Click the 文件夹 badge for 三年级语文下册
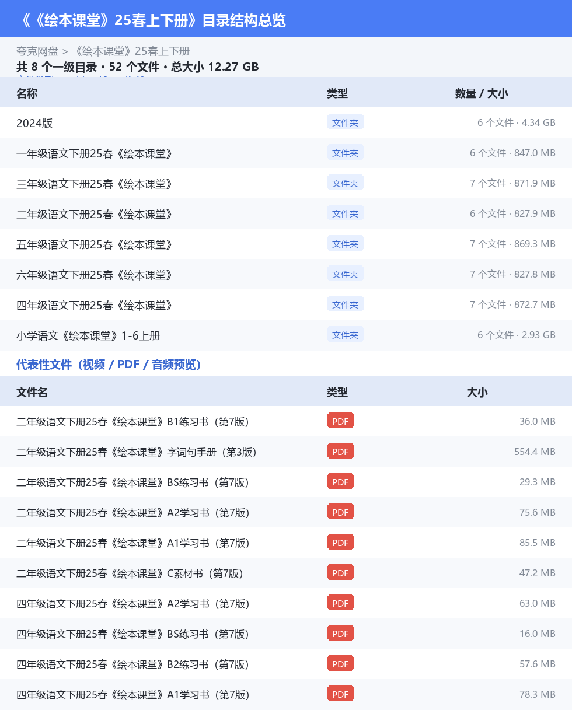This screenshot has width=572, height=728. 346,183
